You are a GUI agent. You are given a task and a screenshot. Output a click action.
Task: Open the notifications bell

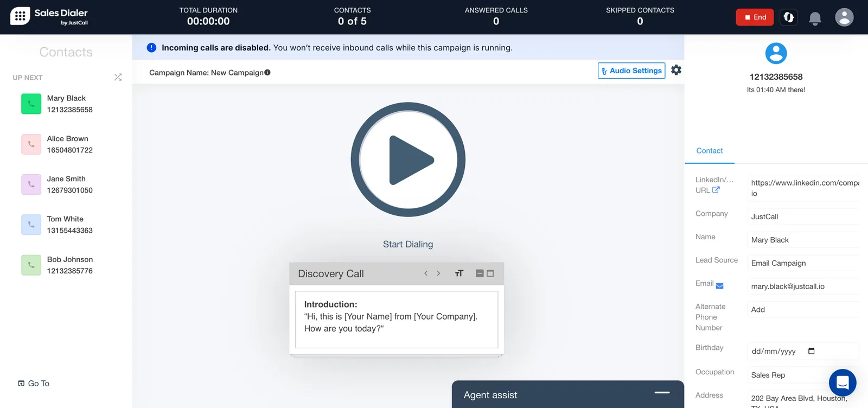(815, 18)
